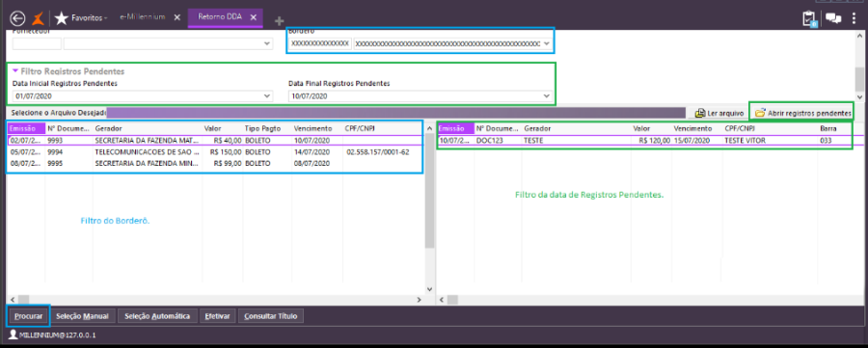
Task: Close the e-Millennium tab
Action: (x=177, y=17)
